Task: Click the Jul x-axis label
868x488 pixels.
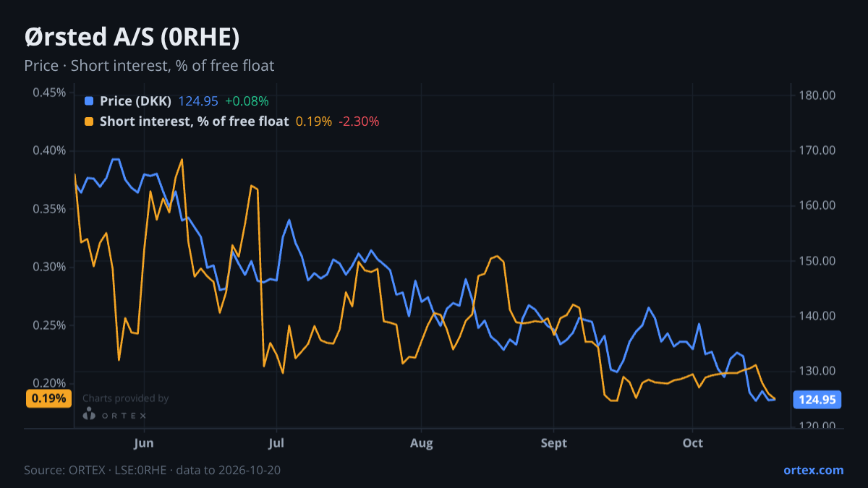Action: [x=276, y=442]
